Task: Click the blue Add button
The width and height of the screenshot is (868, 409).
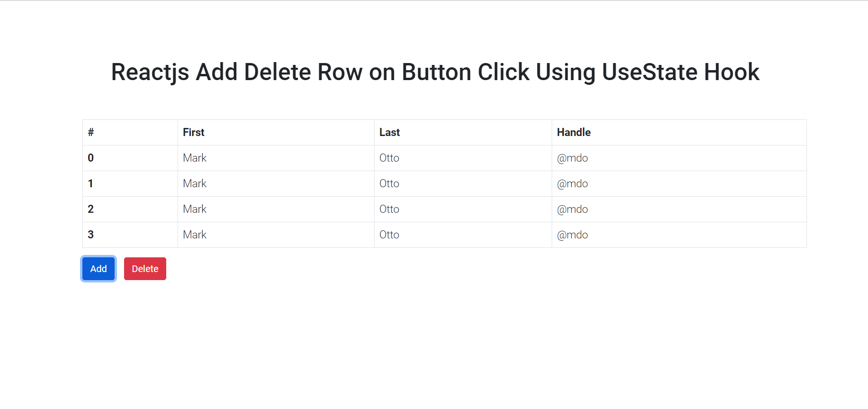Action: click(x=98, y=269)
